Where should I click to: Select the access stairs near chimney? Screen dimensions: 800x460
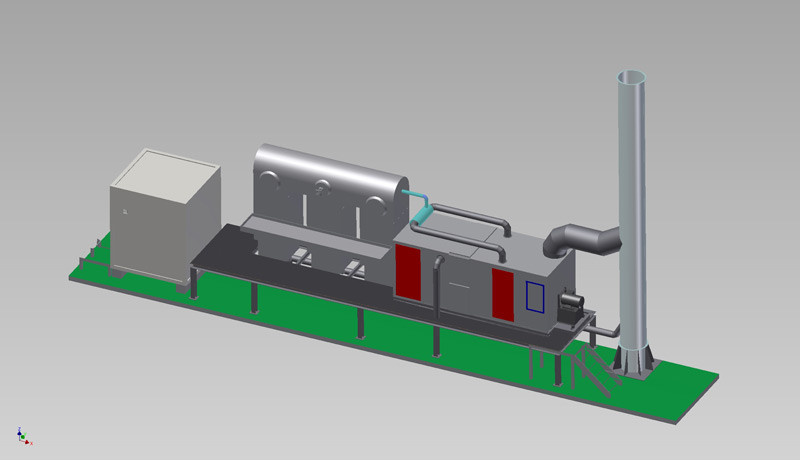point(588,368)
